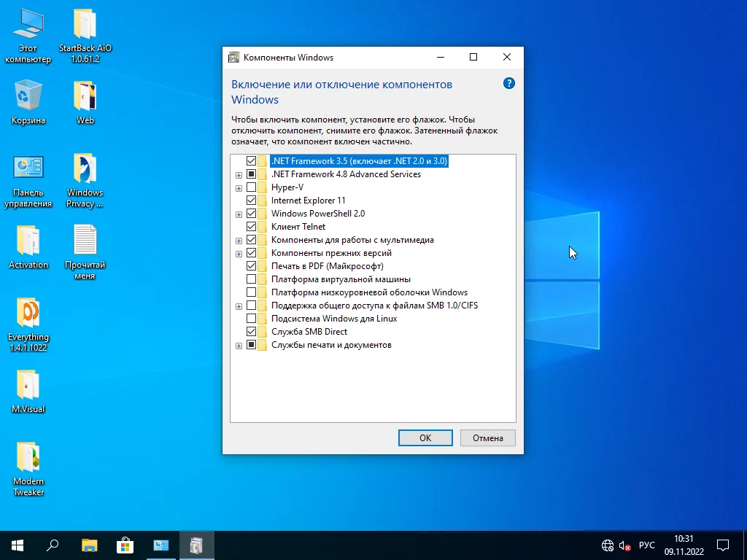Select the Служба SMB Direct list item
The image size is (747, 560).
309,332
